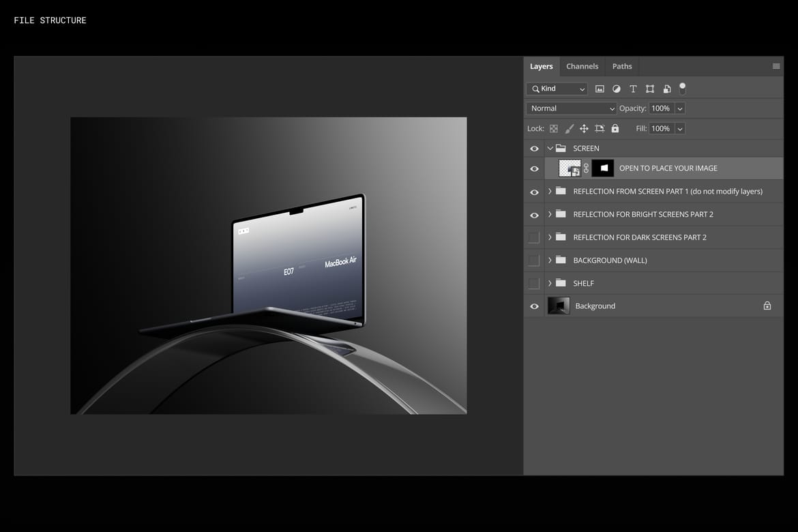This screenshot has width=798, height=532.
Task: Click link icon between smart object and mask
Action: 586,168
